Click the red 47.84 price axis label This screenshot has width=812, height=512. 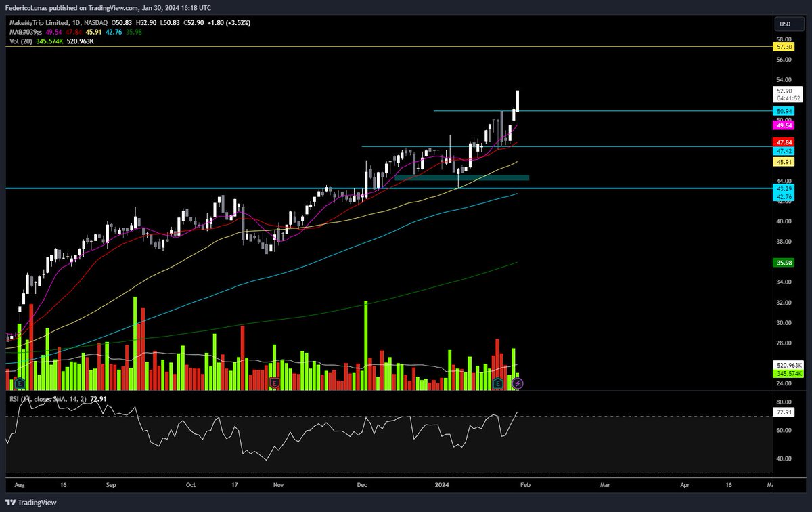(x=784, y=142)
